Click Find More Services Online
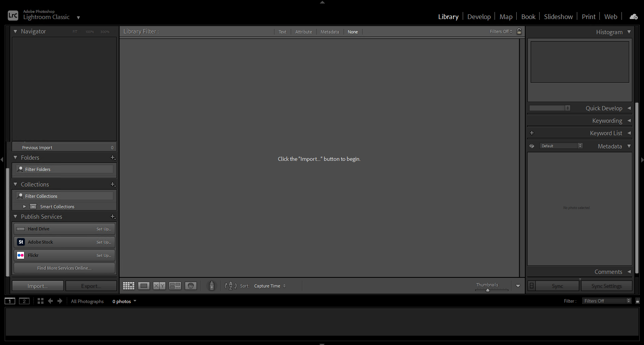644x345 pixels. (x=64, y=268)
